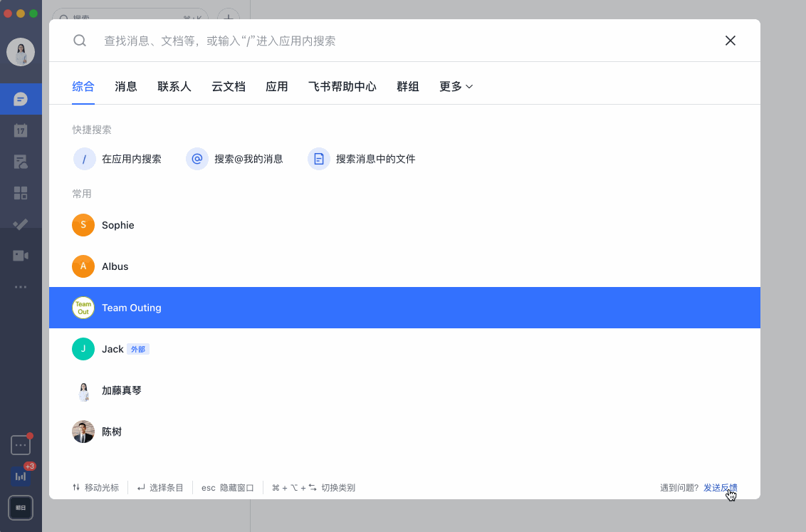
Task: Click the green fullscreen window button
Action: pos(33,14)
